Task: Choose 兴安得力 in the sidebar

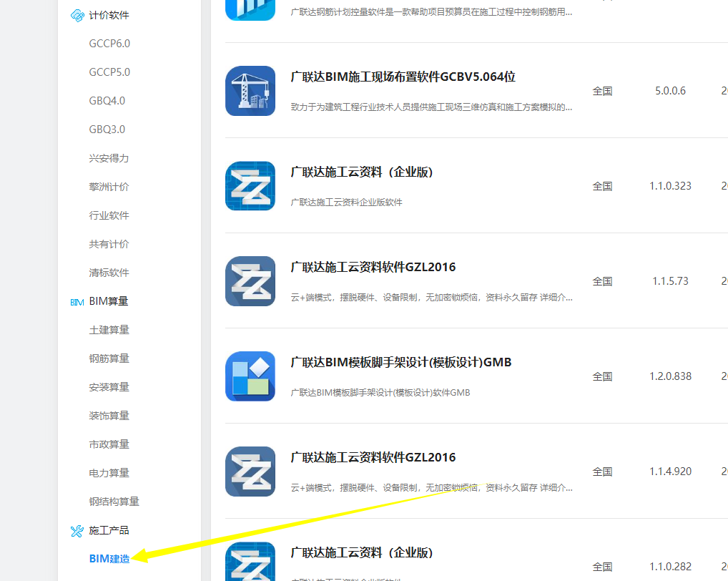Action: (x=109, y=158)
